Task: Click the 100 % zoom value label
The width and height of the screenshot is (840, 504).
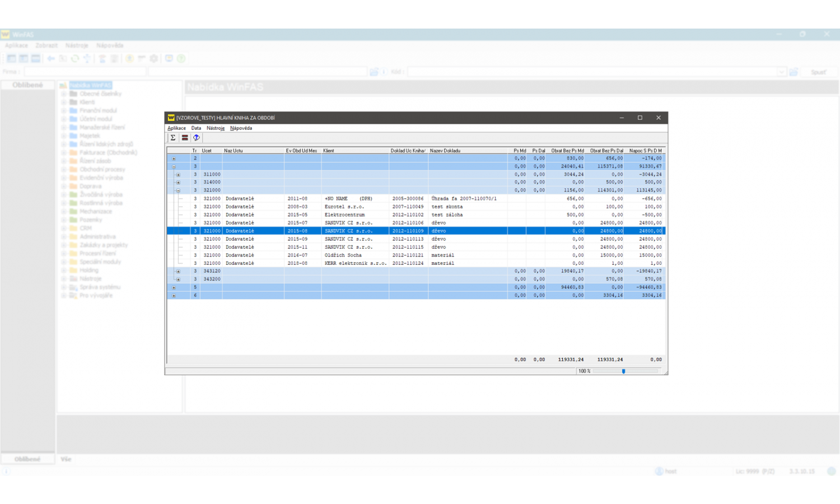Action: click(584, 371)
